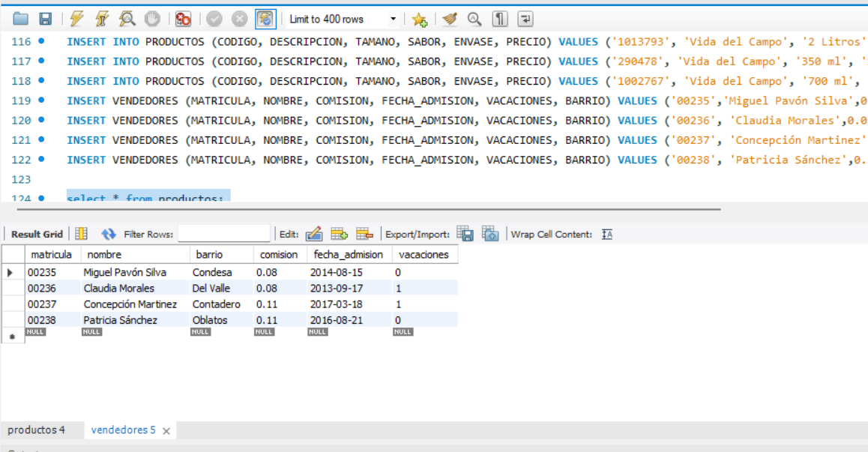Sort by the barrio column header
The image size is (868, 452).
(x=222, y=255)
